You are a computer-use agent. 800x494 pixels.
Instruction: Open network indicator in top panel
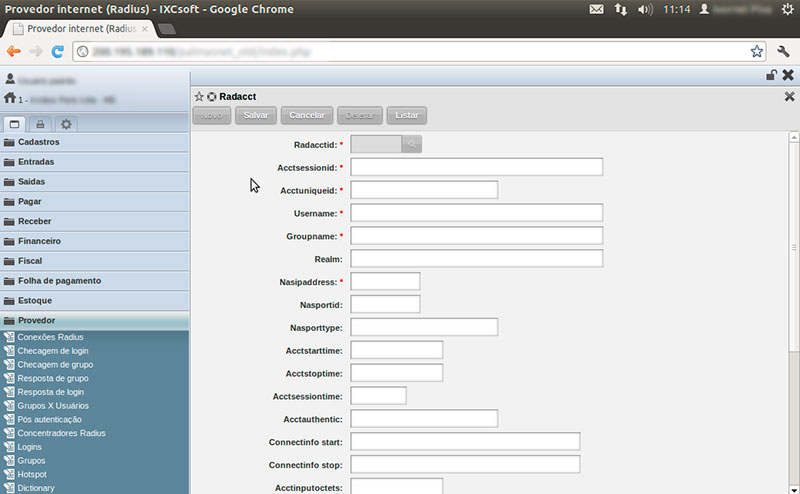pos(620,9)
